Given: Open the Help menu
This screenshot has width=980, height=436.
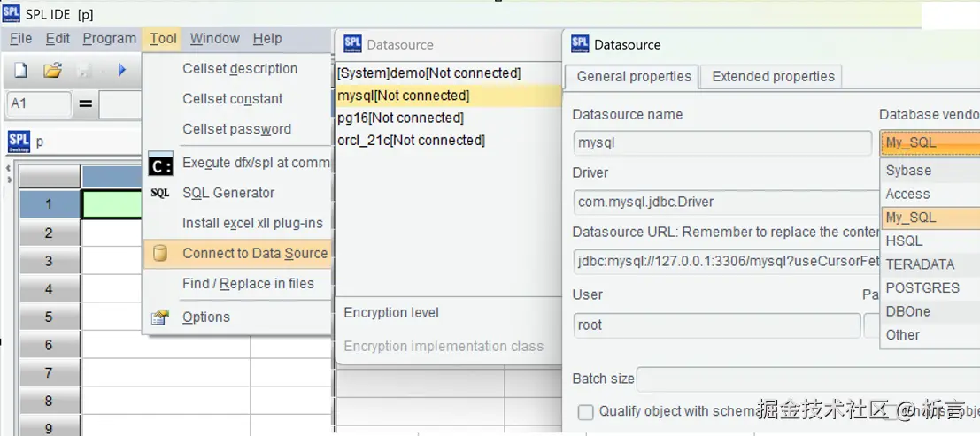Looking at the screenshot, I should [x=267, y=39].
